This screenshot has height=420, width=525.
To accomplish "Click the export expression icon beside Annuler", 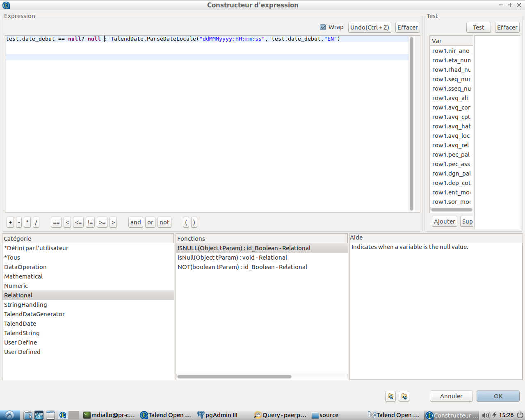I will pyautogui.click(x=404, y=396).
